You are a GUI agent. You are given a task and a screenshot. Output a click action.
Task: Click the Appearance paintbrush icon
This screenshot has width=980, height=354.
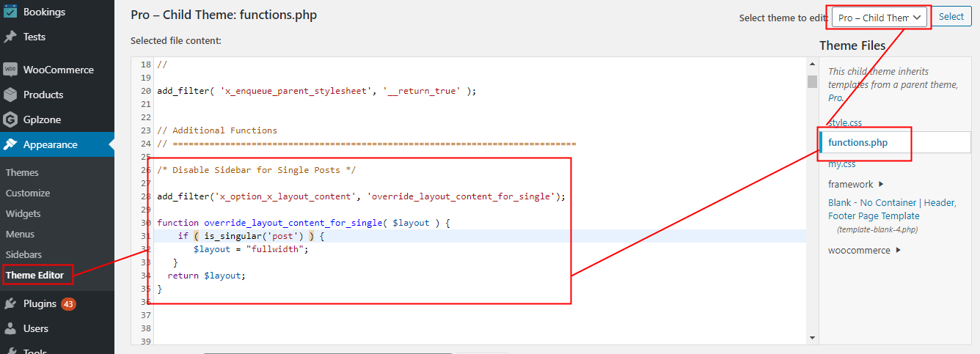10,144
